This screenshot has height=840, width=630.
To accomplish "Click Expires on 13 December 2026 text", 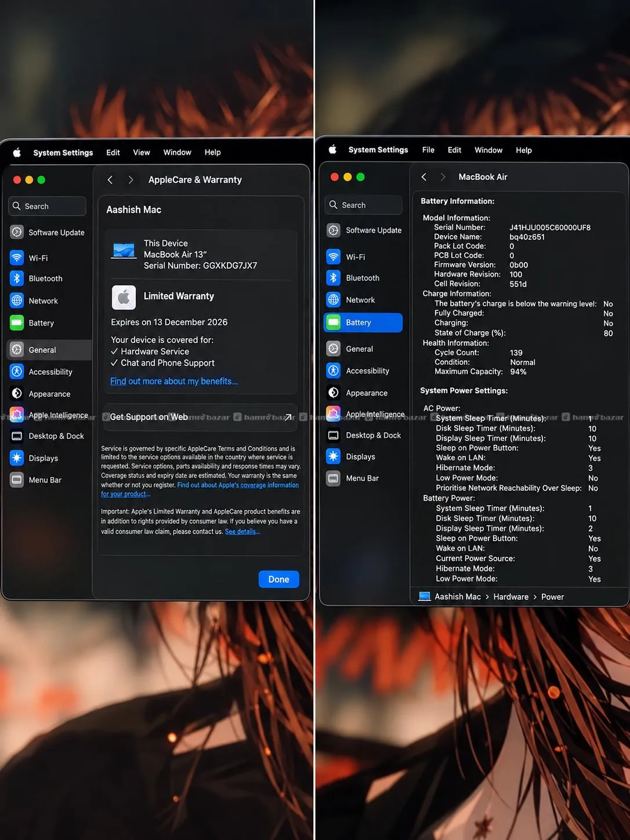I will pyautogui.click(x=169, y=322).
